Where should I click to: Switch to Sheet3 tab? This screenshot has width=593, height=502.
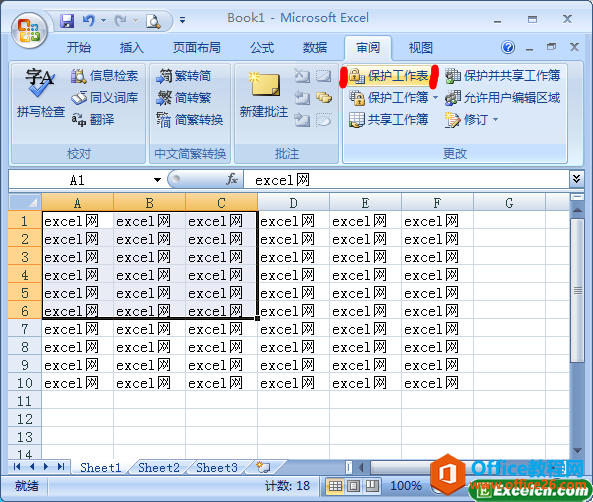217,468
